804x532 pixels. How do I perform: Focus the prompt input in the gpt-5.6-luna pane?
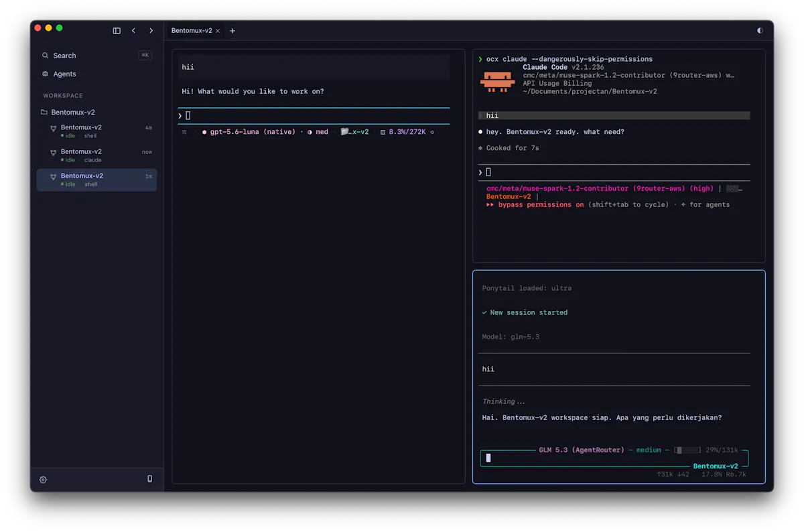(x=314, y=116)
